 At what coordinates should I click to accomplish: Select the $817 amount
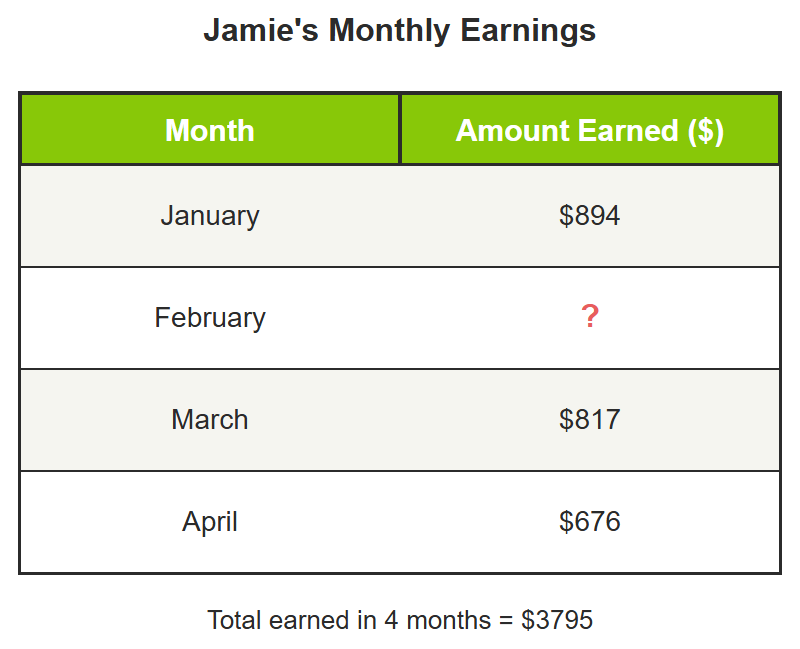589,419
